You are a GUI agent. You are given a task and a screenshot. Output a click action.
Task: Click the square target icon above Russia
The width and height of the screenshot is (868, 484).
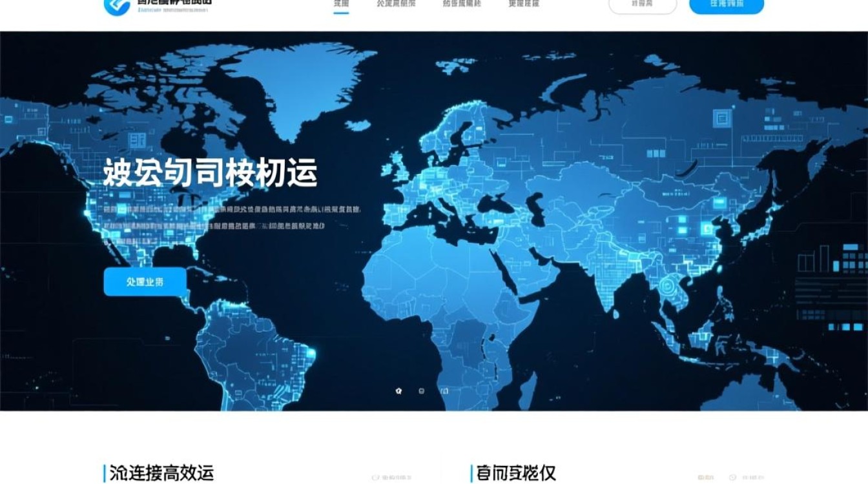(x=721, y=117)
